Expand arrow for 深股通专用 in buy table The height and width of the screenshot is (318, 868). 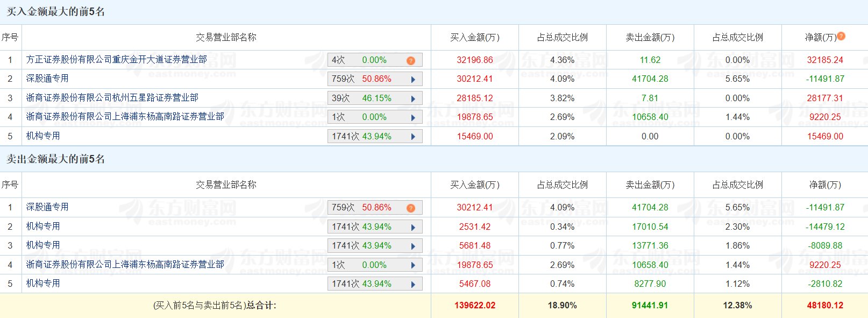[413, 80]
